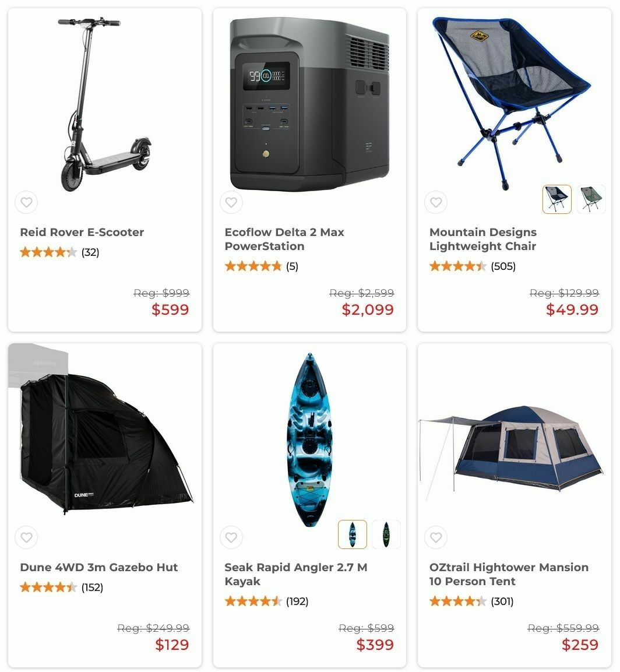
Task: Heart the OZtrail Hightower Mansion tent
Action: 436,537
